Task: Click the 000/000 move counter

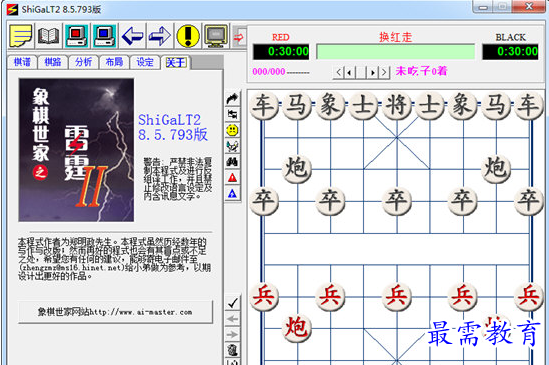Action: point(269,71)
